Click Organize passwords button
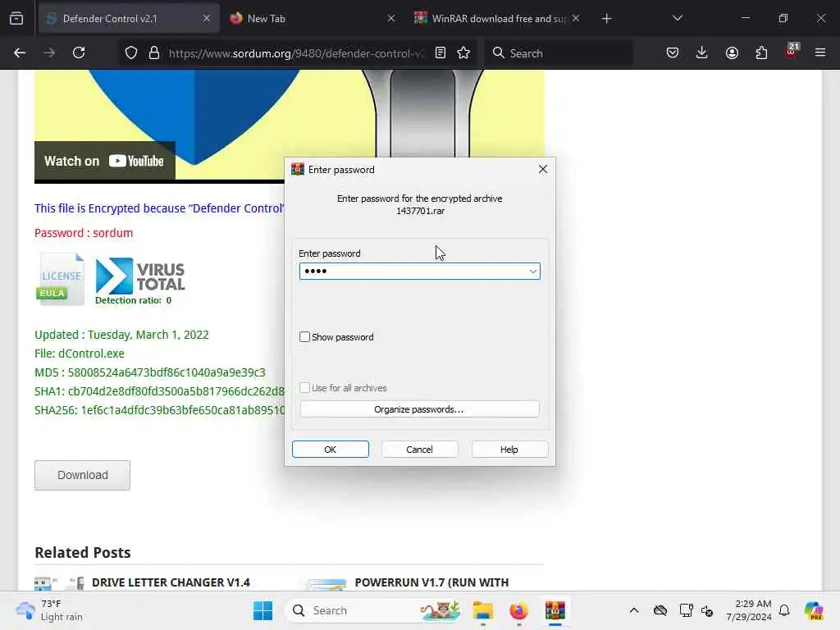 (x=419, y=409)
